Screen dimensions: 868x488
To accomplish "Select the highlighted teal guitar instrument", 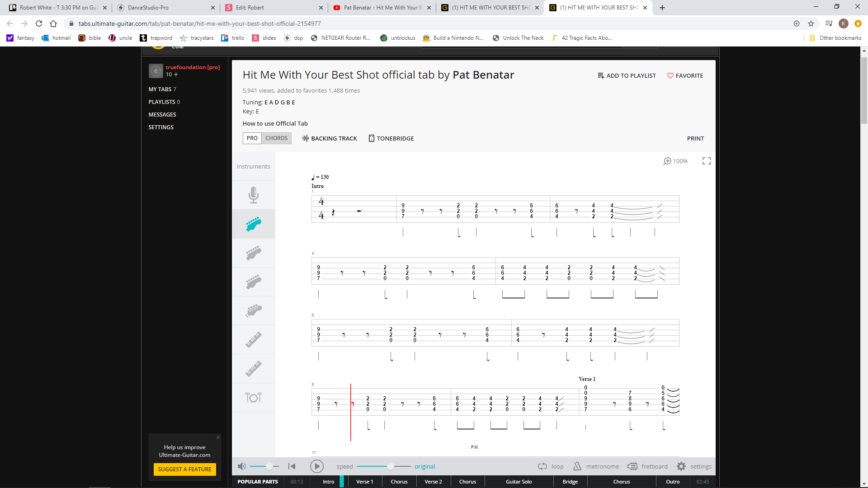I will (x=254, y=224).
